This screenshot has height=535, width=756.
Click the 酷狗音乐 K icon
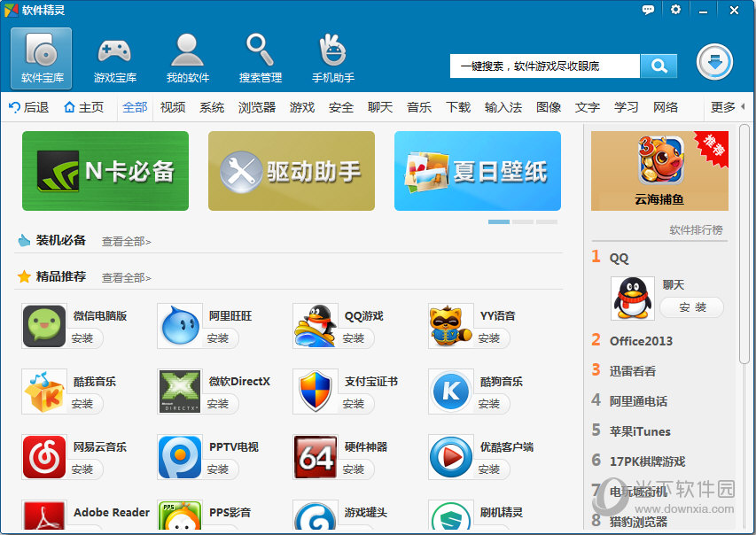point(451,392)
